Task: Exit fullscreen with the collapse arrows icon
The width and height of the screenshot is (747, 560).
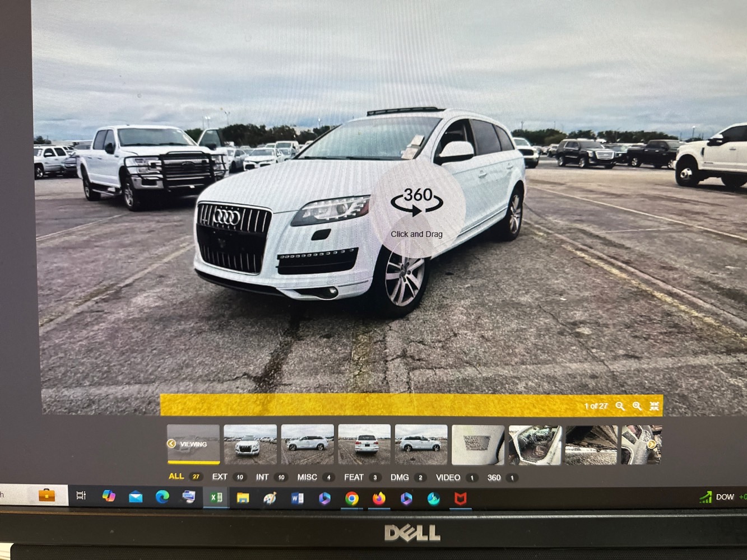Action: pyautogui.click(x=654, y=406)
